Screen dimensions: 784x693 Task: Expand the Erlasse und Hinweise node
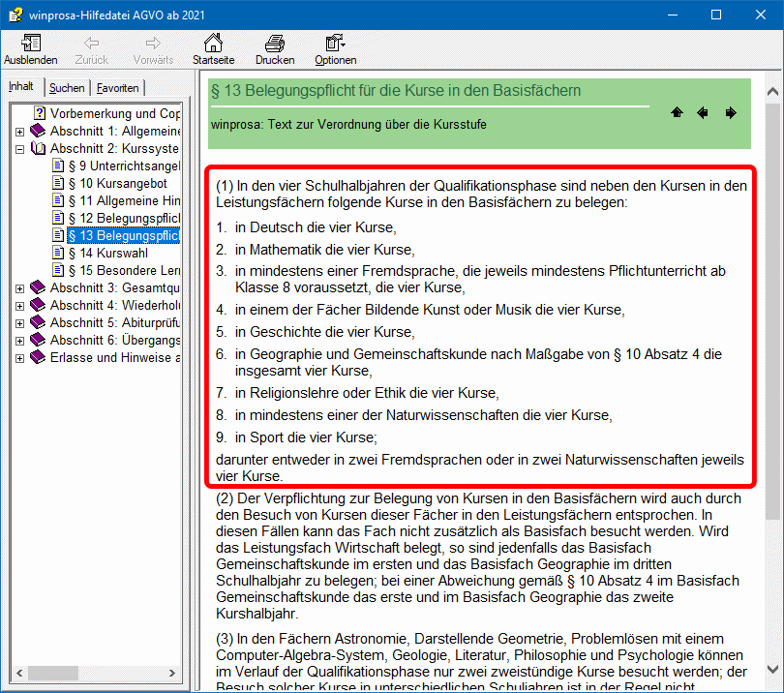point(20,358)
